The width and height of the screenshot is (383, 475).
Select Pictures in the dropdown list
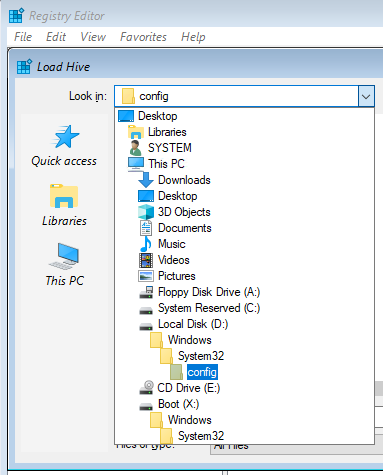[x=244, y=276]
